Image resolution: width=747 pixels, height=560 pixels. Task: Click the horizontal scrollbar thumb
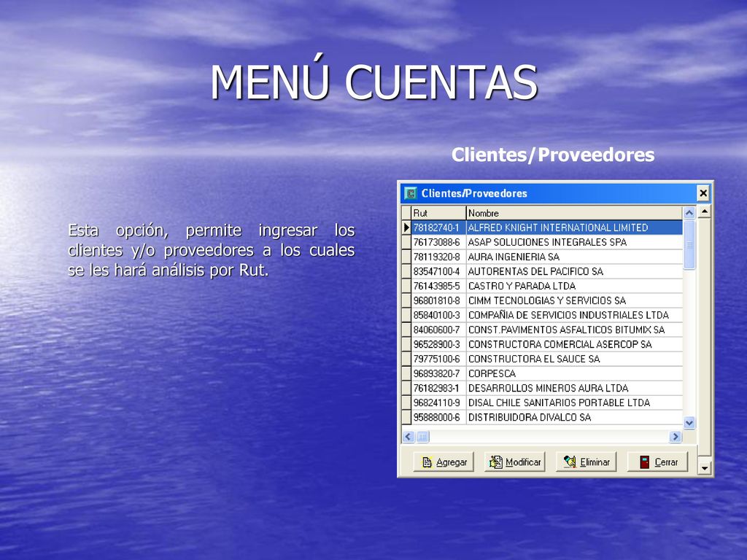tap(422, 436)
